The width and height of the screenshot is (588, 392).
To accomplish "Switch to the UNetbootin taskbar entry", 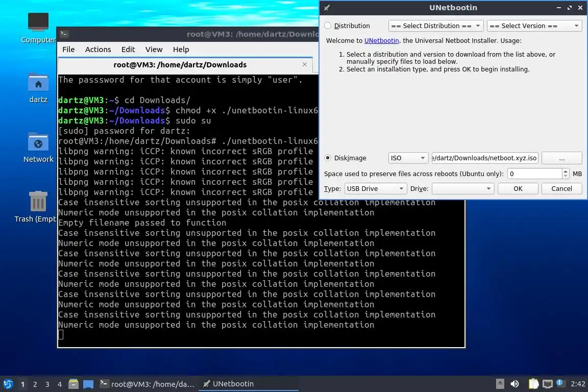I will pos(248,384).
